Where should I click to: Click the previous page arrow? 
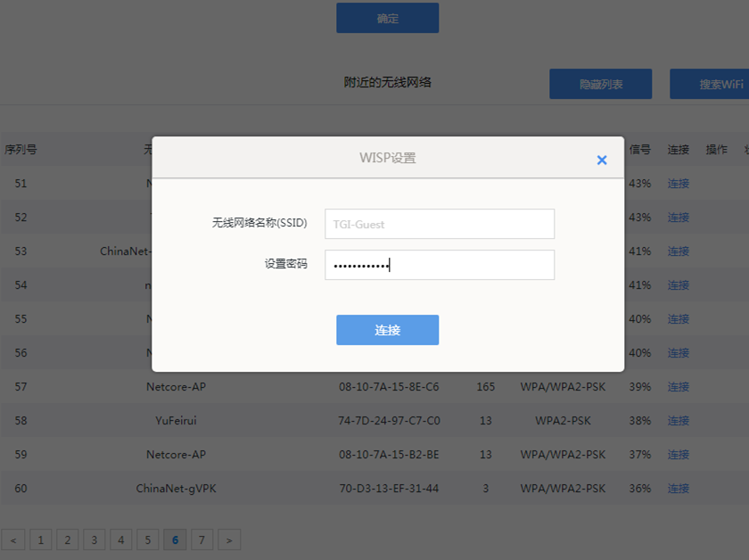[x=13, y=539]
